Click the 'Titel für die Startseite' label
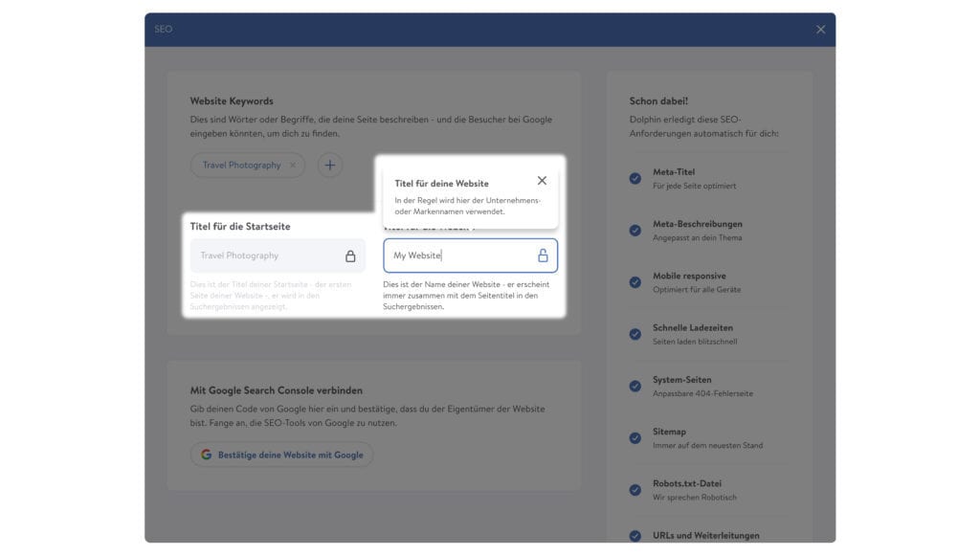 240,226
